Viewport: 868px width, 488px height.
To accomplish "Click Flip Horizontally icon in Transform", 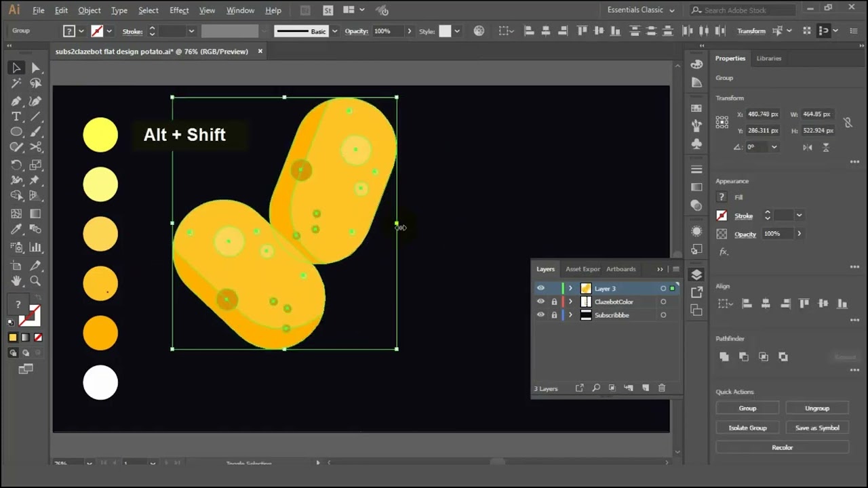I will 808,147.
